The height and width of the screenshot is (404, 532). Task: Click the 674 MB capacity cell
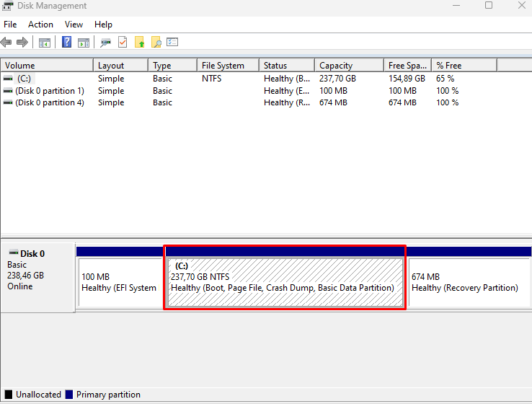click(333, 102)
